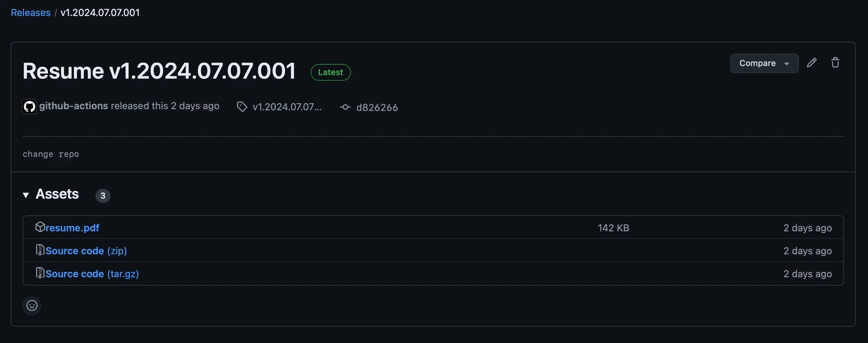Click the delete release trash icon

pyautogui.click(x=835, y=62)
